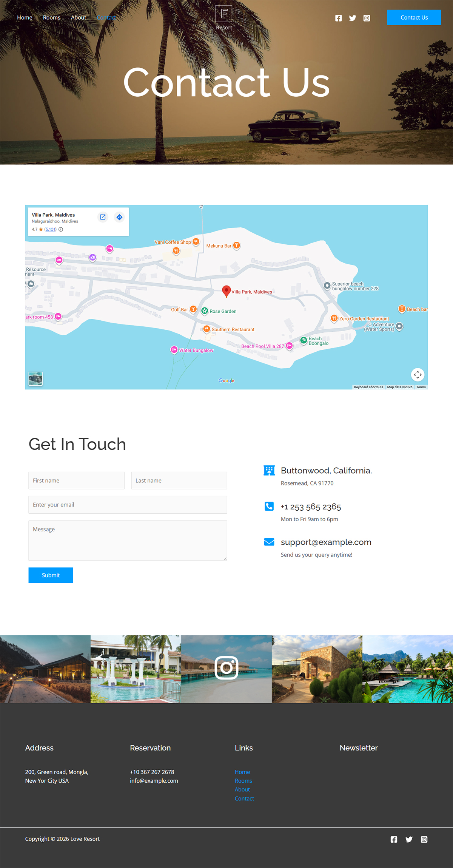Open footer Twitter icon
This screenshot has height=868, width=453.
(409, 839)
